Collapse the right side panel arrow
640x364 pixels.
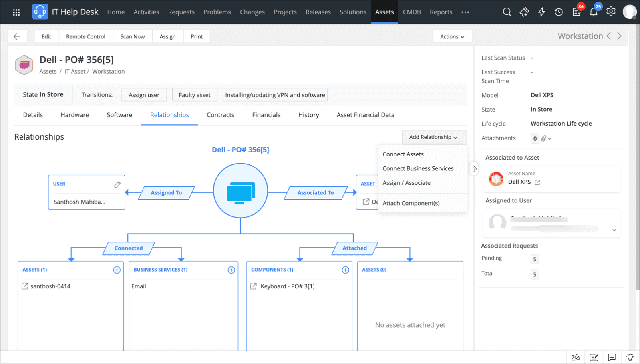475,169
